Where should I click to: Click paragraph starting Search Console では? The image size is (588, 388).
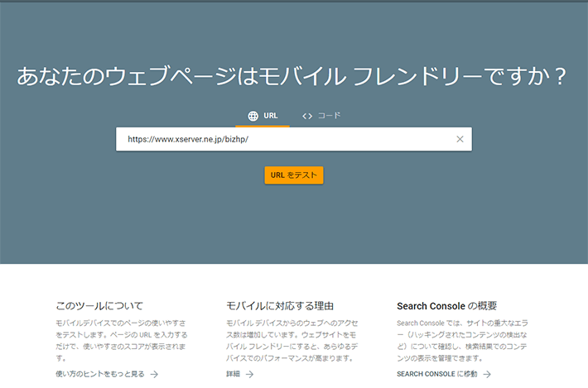tap(462, 341)
